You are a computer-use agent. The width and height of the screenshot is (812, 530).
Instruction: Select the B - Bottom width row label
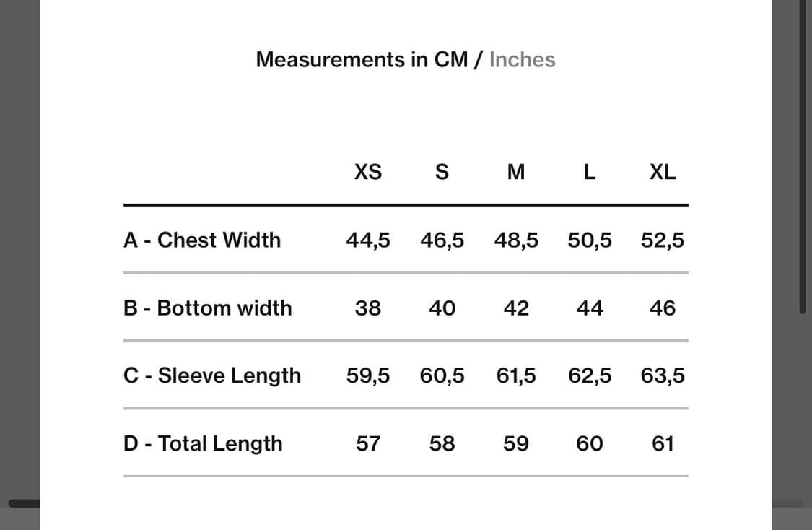point(208,308)
